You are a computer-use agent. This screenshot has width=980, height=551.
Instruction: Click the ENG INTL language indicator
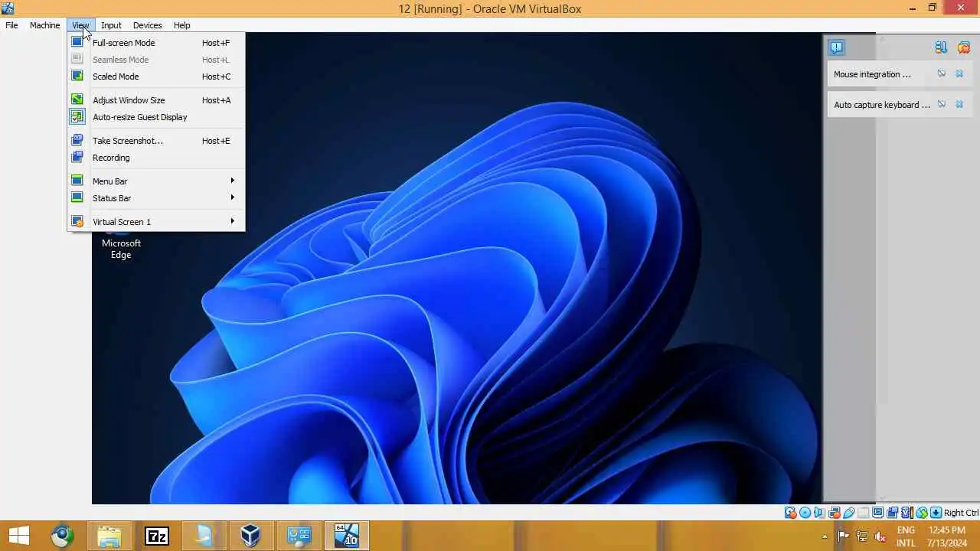coord(906,536)
